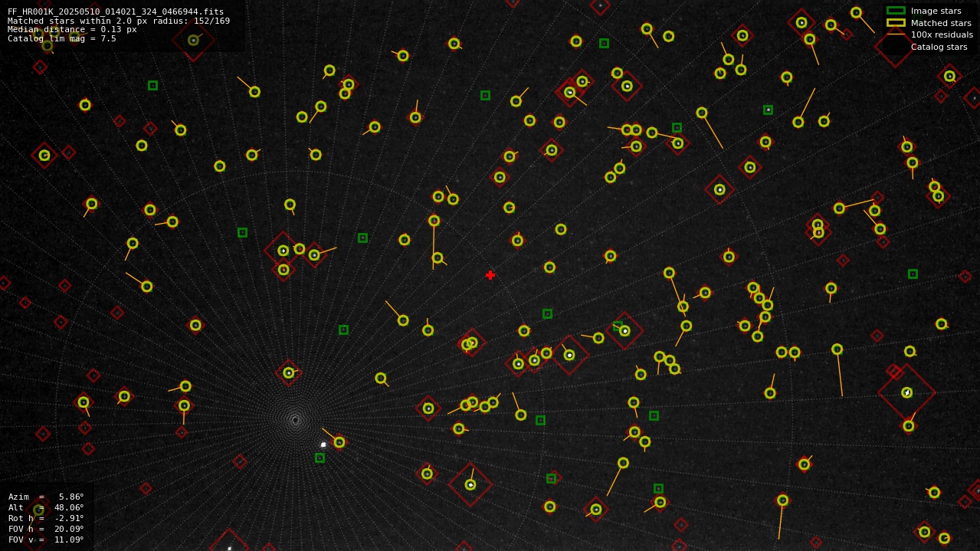Click the red cross at image center

click(490, 275)
